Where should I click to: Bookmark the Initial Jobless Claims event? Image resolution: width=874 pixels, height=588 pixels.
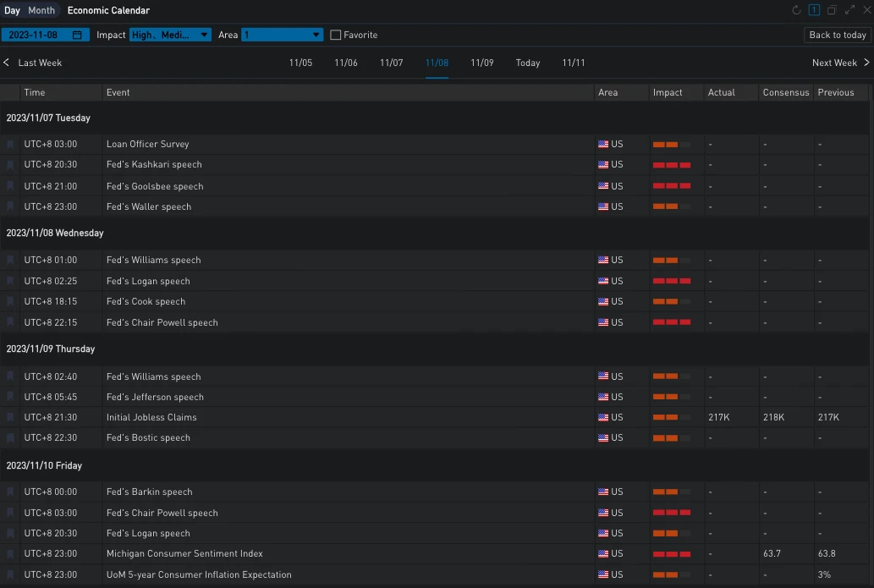point(10,418)
